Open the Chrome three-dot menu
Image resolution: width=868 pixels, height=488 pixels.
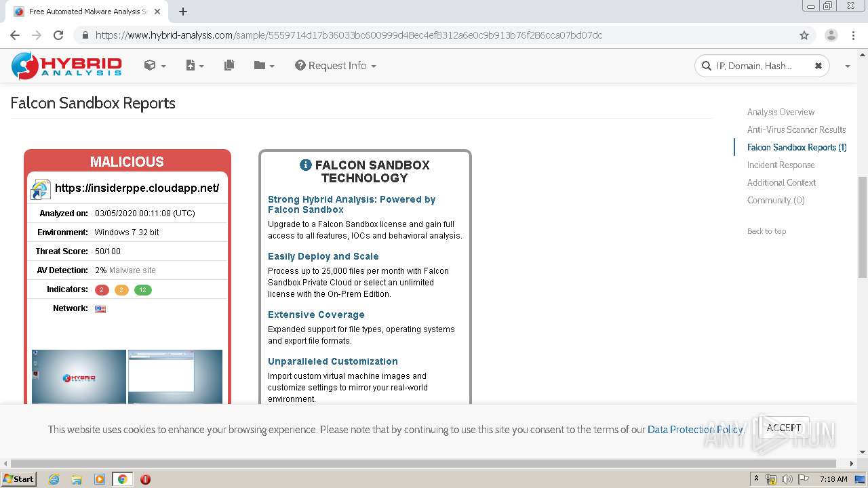coord(852,35)
